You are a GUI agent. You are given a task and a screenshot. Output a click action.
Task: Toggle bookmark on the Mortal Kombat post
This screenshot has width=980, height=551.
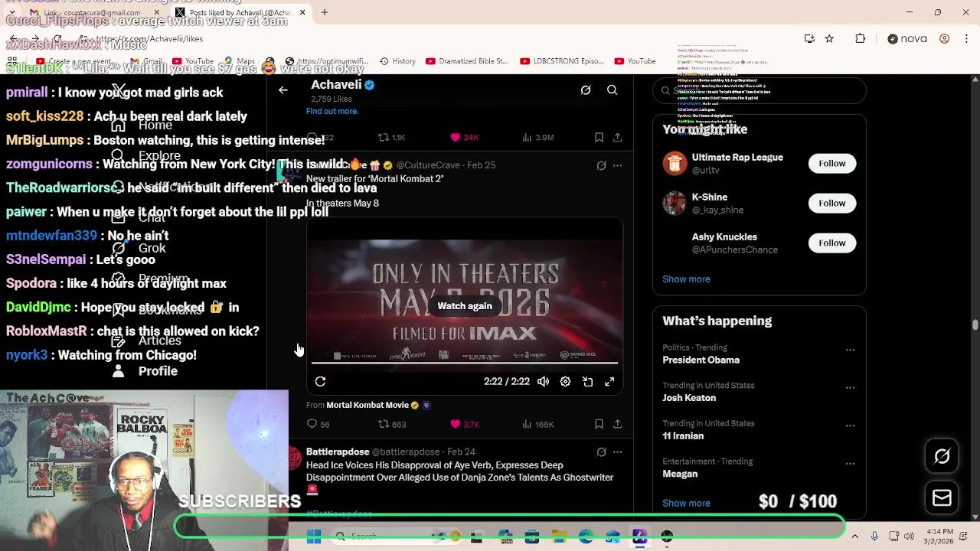(599, 424)
